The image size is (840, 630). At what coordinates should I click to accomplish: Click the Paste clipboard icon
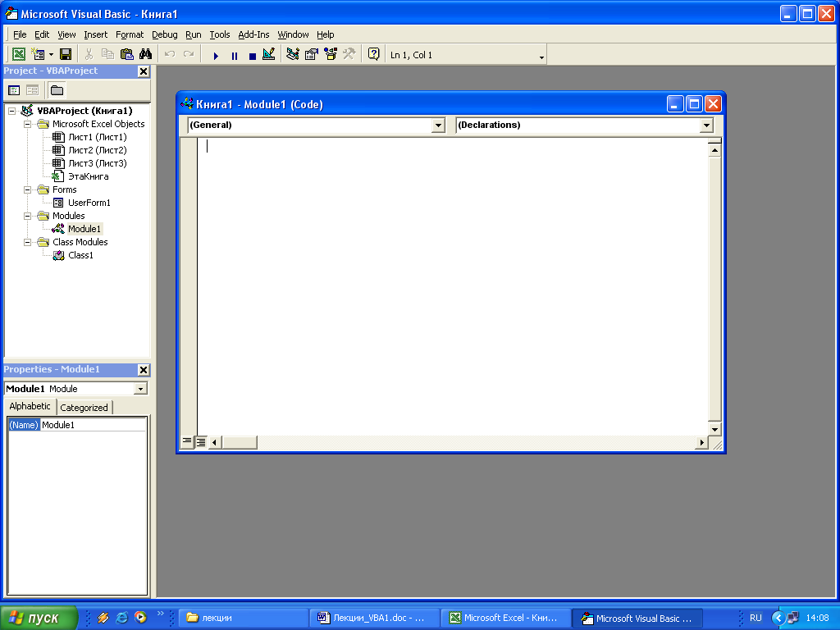pos(126,54)
